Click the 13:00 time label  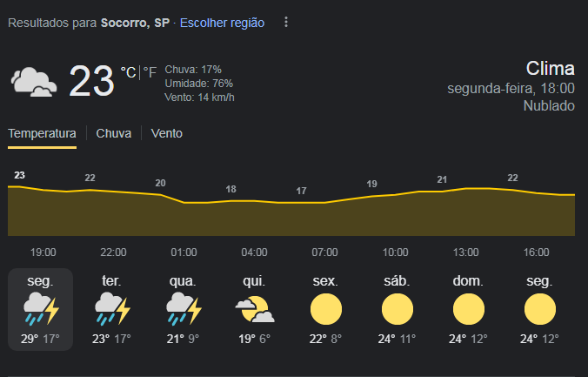465,252
